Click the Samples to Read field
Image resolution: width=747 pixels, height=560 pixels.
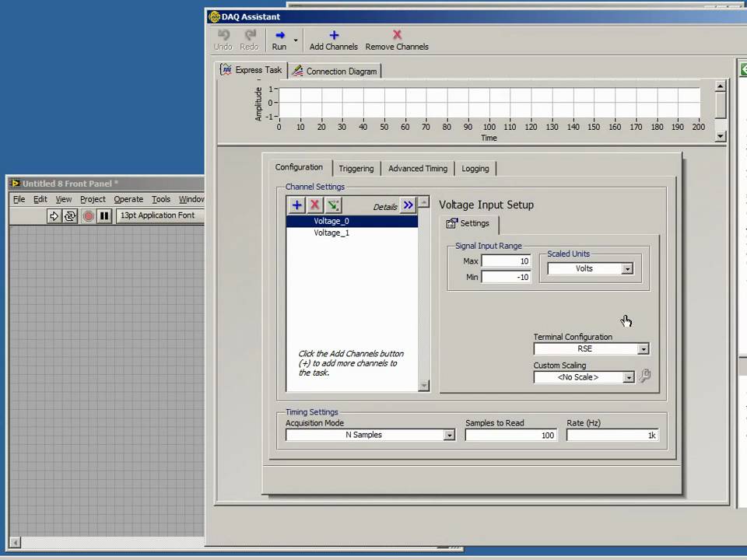click(510, 436)
